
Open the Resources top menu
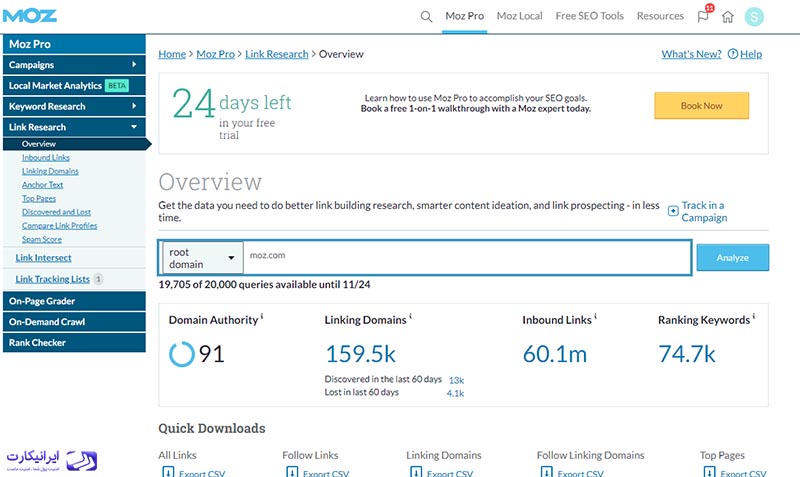[660, 16]
